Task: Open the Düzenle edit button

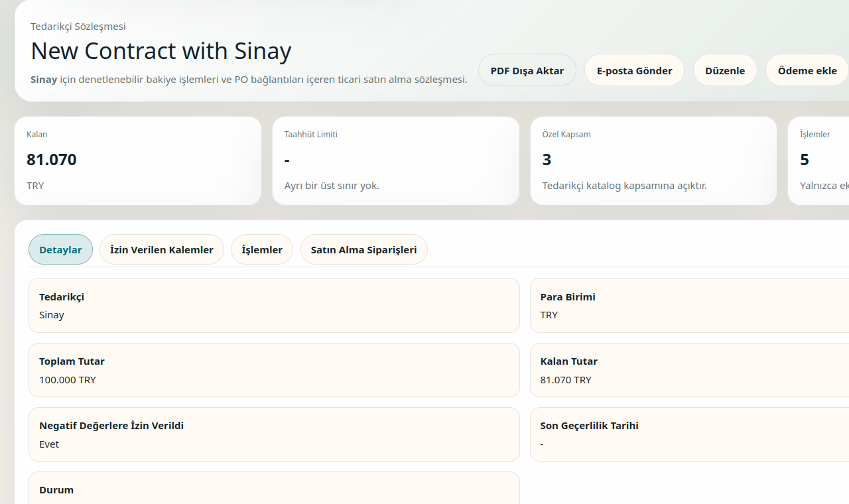Action: point(725,70)
